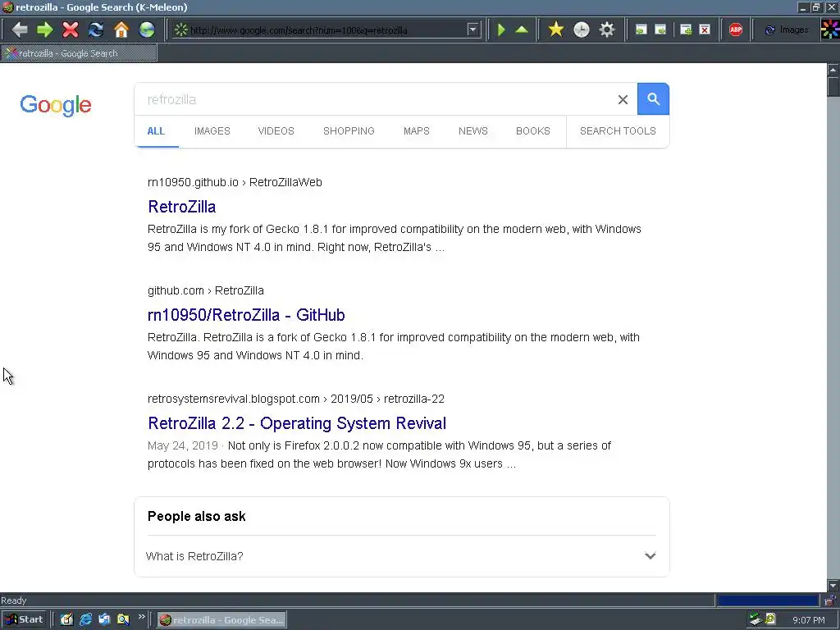Click quick launch magnifier icon
840x630 pixels.
point(123,620)
